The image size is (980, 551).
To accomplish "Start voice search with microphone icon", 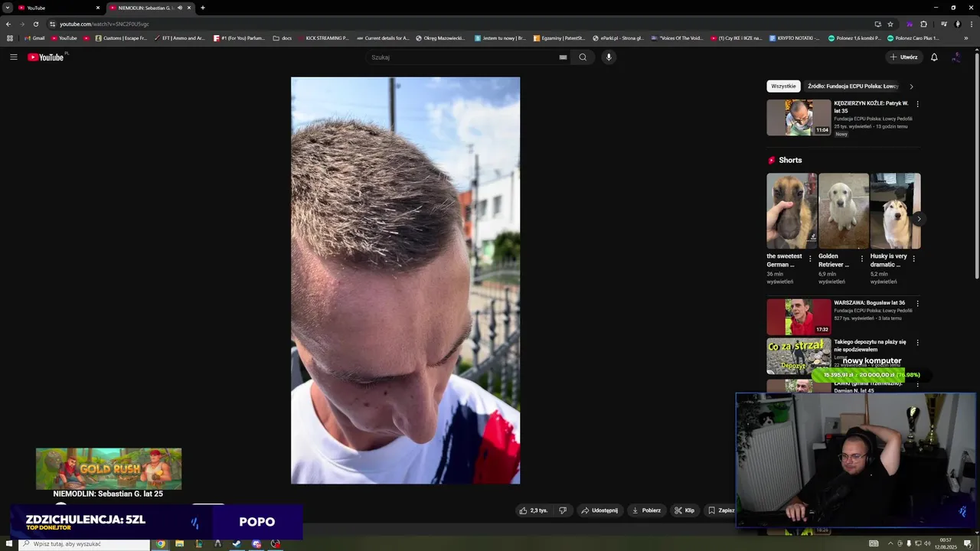I will tap(609, 57).
